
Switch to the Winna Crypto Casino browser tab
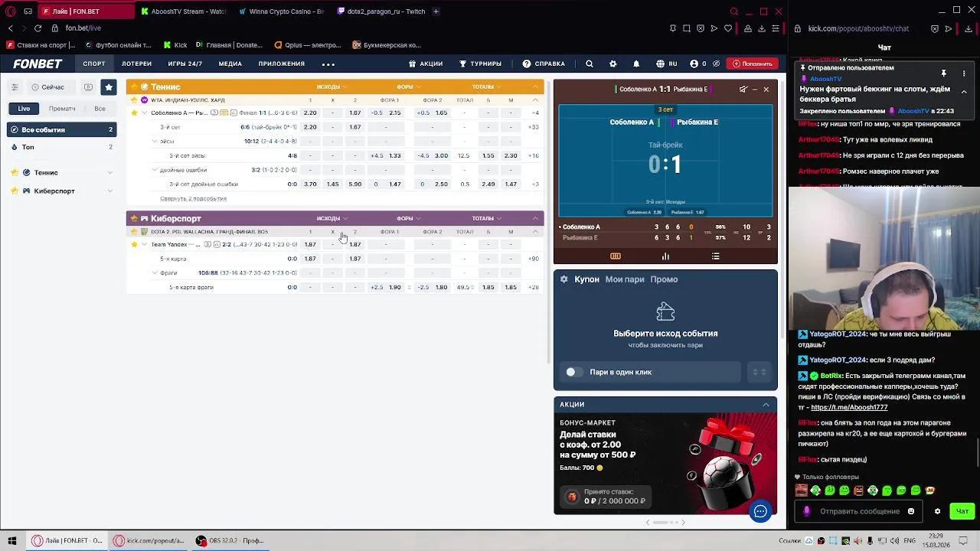tap(280, 11)
